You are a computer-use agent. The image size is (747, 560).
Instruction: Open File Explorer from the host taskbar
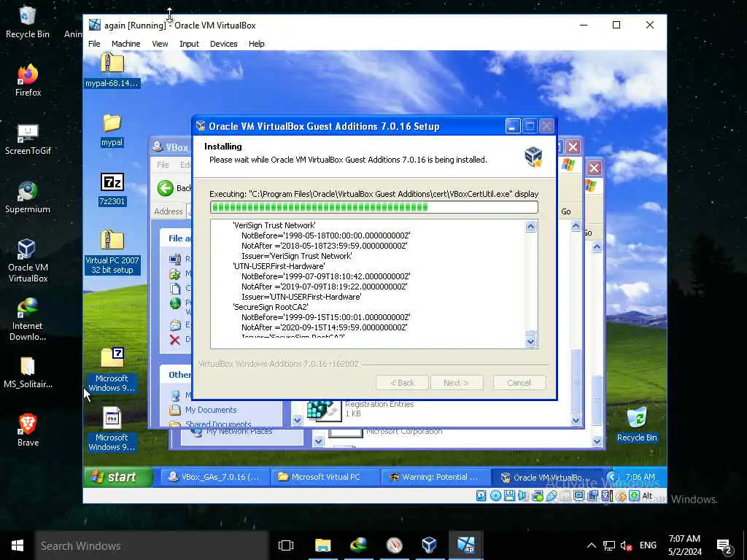click(322, 545)
